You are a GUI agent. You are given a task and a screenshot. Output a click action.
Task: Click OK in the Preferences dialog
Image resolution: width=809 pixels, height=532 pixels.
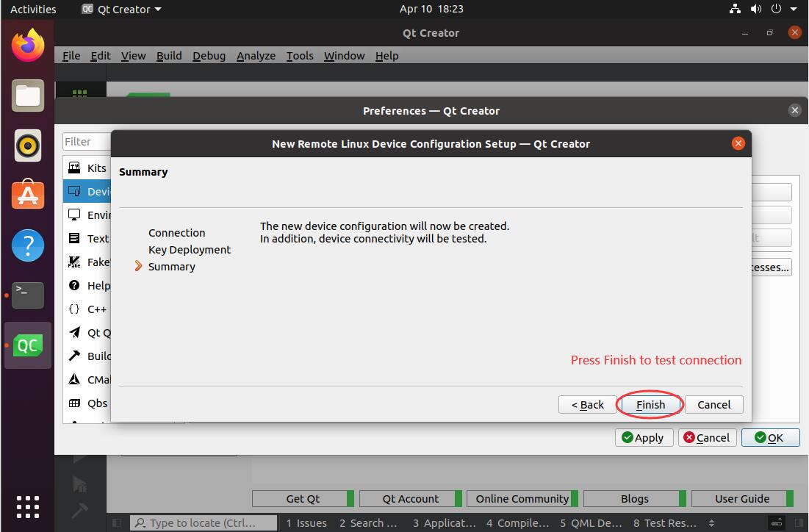click(x=770, y=437)
